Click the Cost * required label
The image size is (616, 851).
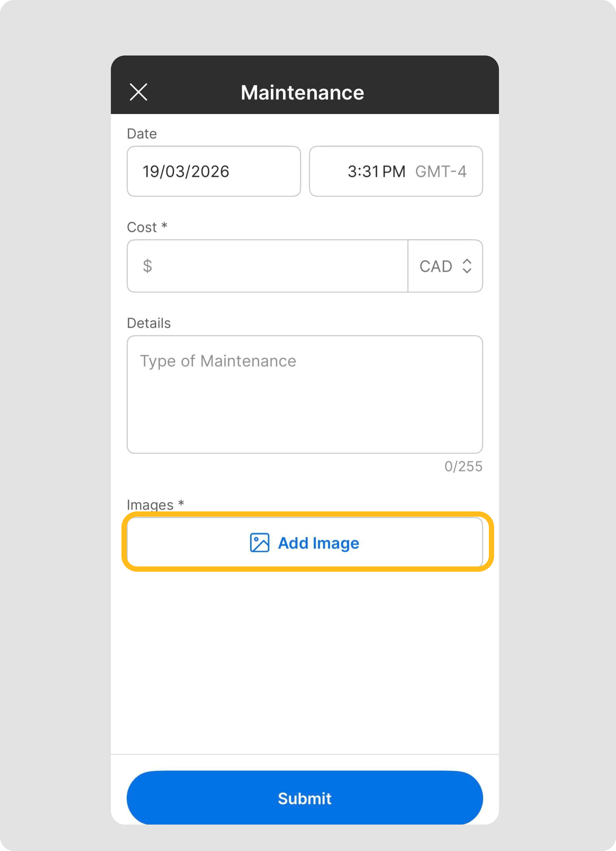coord(147,227)
